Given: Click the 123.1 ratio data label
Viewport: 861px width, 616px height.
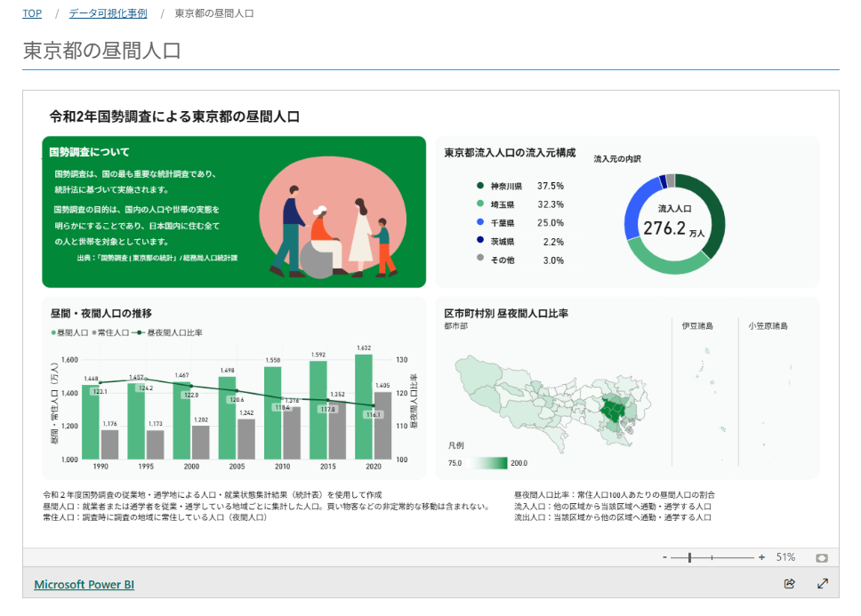Looking at the screenshot, I should point(100,392).
